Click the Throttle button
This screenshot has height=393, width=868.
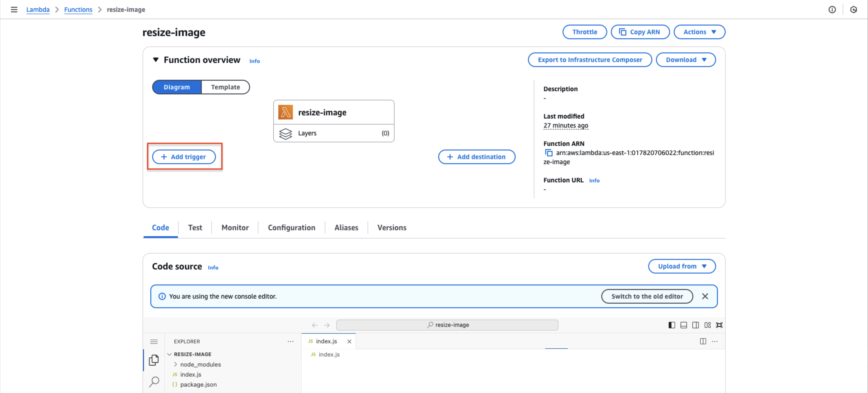point(585,32)
